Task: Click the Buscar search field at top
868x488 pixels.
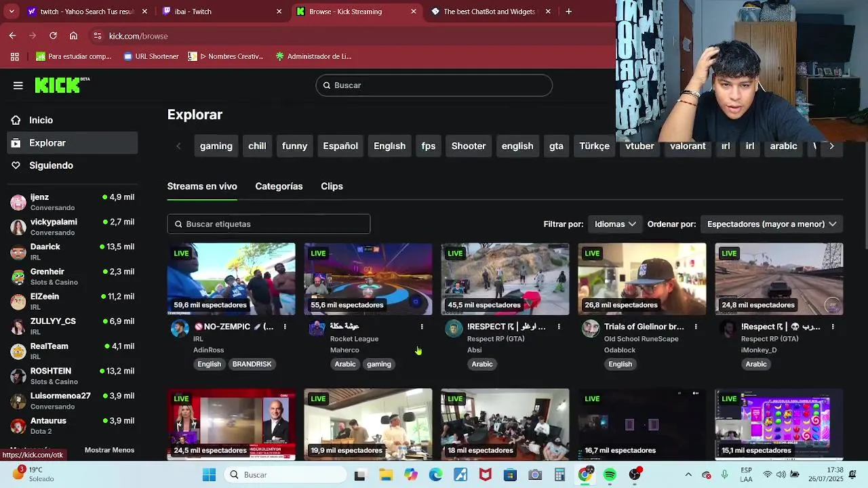Action: [434, 85]
